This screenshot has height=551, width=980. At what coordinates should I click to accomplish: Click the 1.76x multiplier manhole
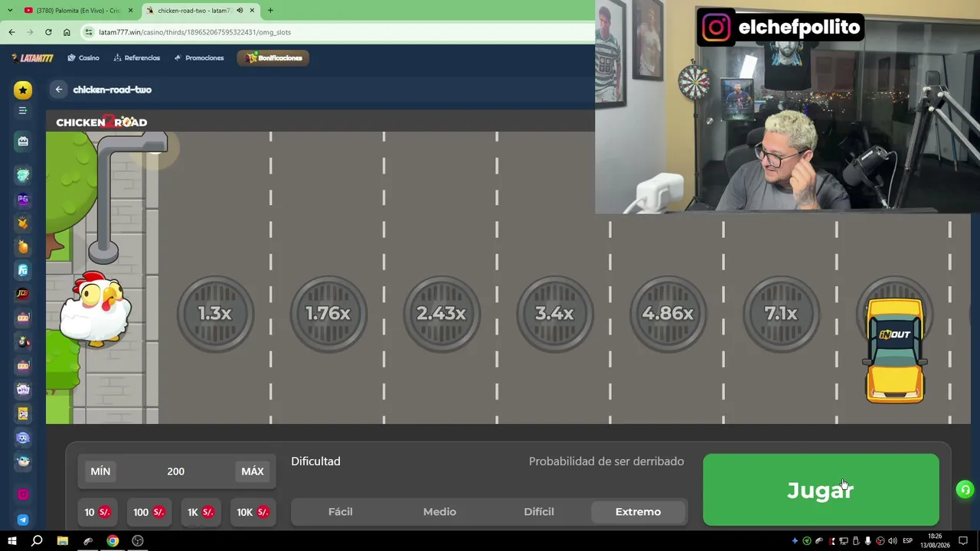tap(328, 314)
